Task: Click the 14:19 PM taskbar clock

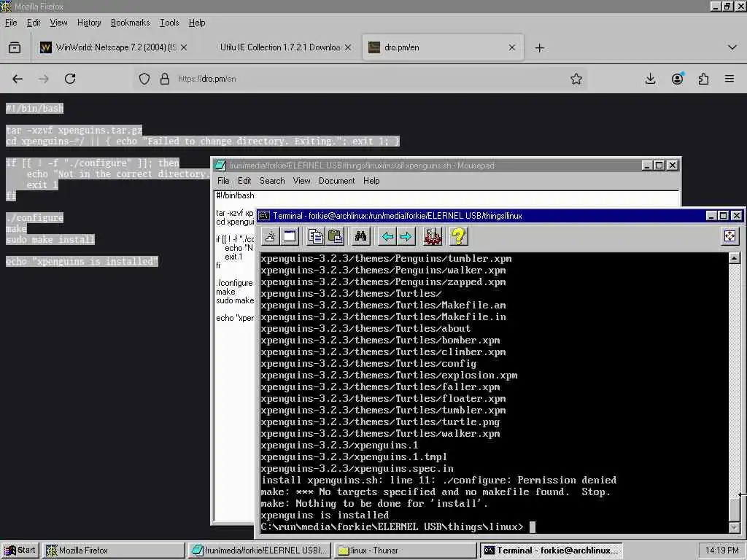Action: 721,551
